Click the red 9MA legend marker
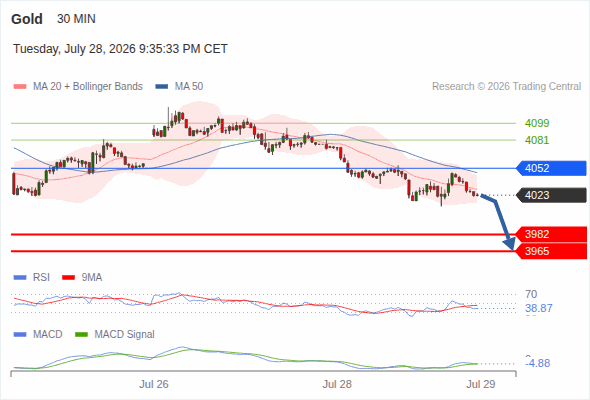The height and width of the screenshot is (400, 590). [x=68, y=278]
